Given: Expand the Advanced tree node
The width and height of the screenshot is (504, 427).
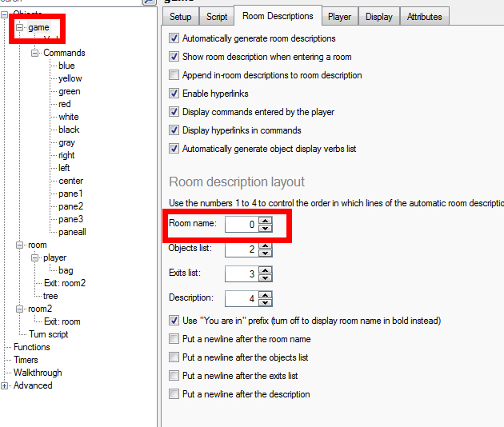Looking at the screenshot, I should click(x=6, y=385).
